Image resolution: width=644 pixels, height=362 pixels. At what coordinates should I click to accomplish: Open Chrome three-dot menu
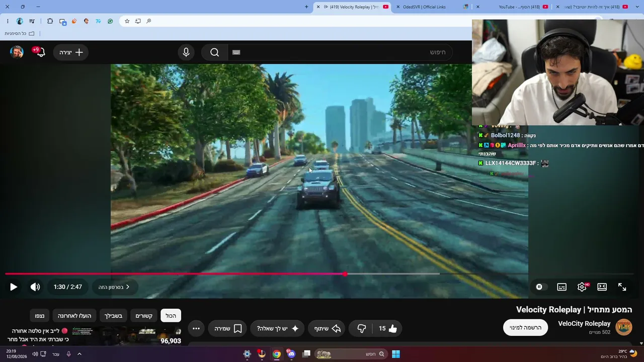[8, 21]
